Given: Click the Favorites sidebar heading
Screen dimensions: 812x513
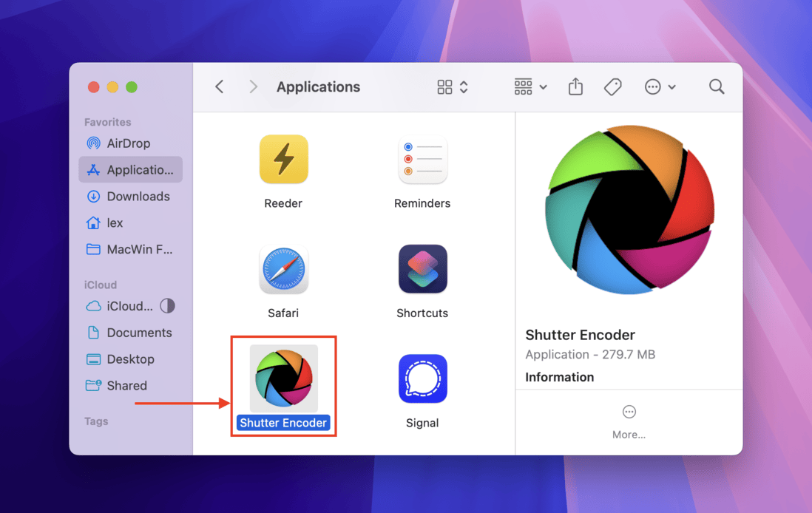Looking at the screenshot, I should pos(108,122).
